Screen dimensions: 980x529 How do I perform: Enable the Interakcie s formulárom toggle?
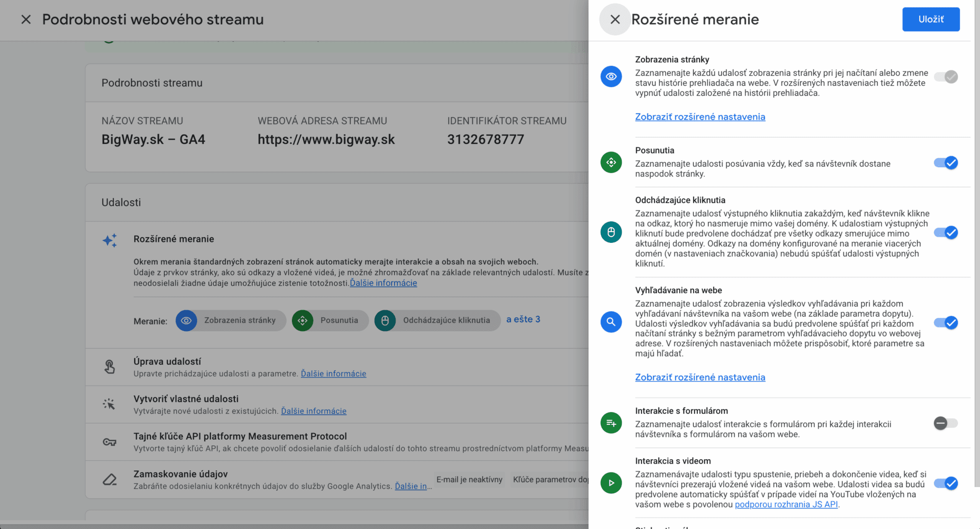[x=946, y=423]
